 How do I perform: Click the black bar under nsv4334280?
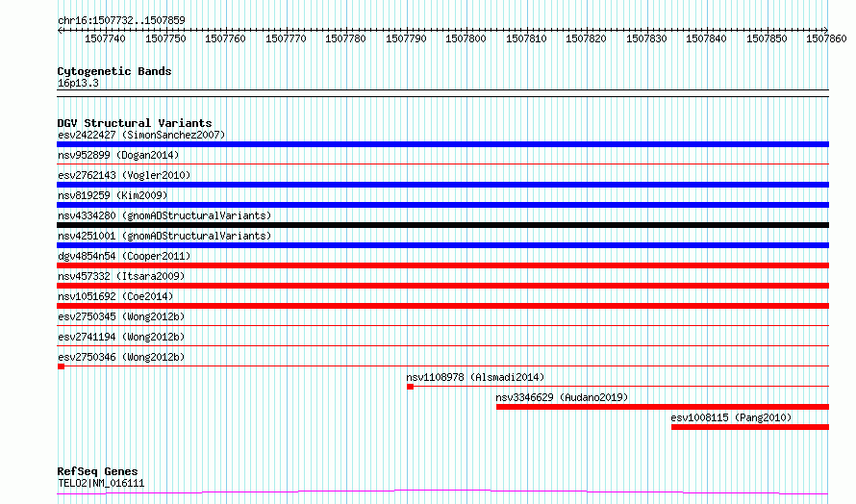(x=442, y=225)
